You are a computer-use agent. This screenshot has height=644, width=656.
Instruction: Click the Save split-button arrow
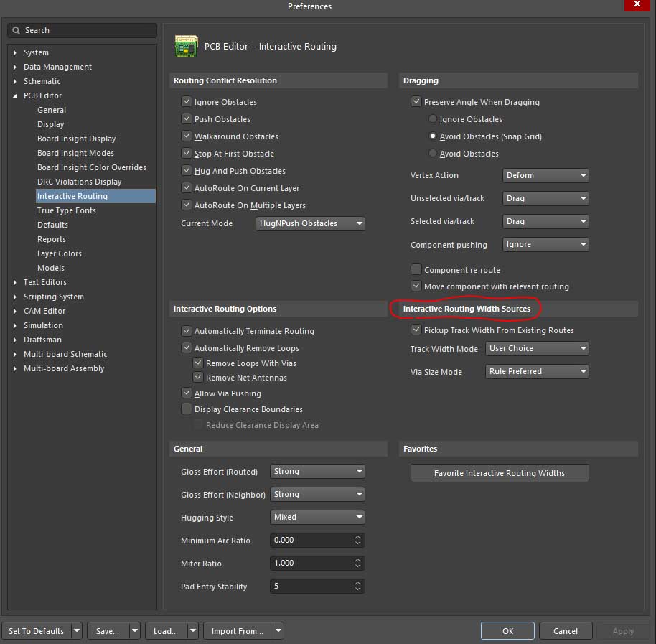click(x=134, y=631)
